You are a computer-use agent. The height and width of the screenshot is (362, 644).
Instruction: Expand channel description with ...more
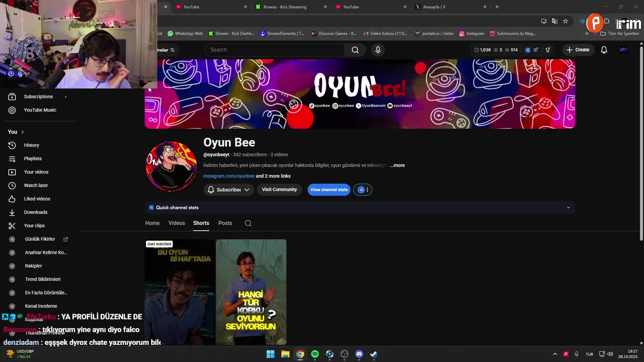pos(397,165)
